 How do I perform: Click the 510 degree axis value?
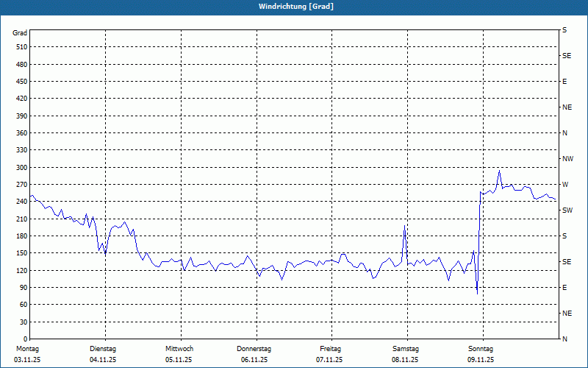(21, 47)
